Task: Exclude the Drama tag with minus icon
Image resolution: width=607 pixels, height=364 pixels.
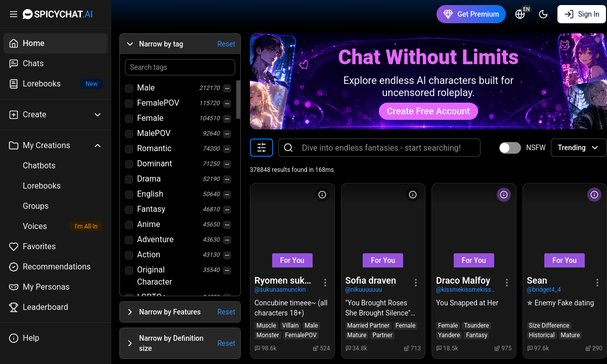Action: (x=227, y=179)
